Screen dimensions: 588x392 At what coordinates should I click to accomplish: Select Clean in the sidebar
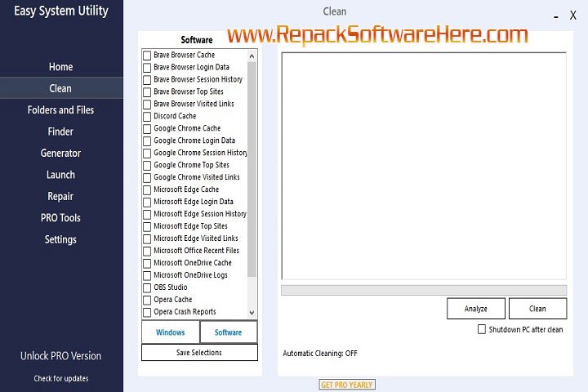tap(60, 88)
